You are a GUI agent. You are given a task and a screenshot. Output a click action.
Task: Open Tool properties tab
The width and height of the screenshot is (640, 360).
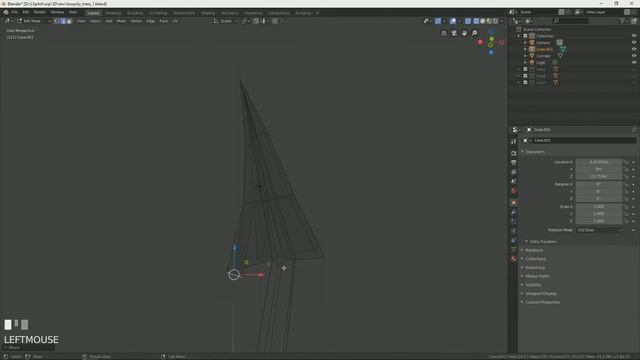click(513, 141)
